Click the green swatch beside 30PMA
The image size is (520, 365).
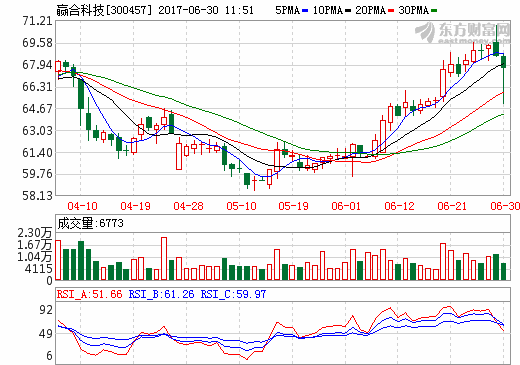(434, 11)
